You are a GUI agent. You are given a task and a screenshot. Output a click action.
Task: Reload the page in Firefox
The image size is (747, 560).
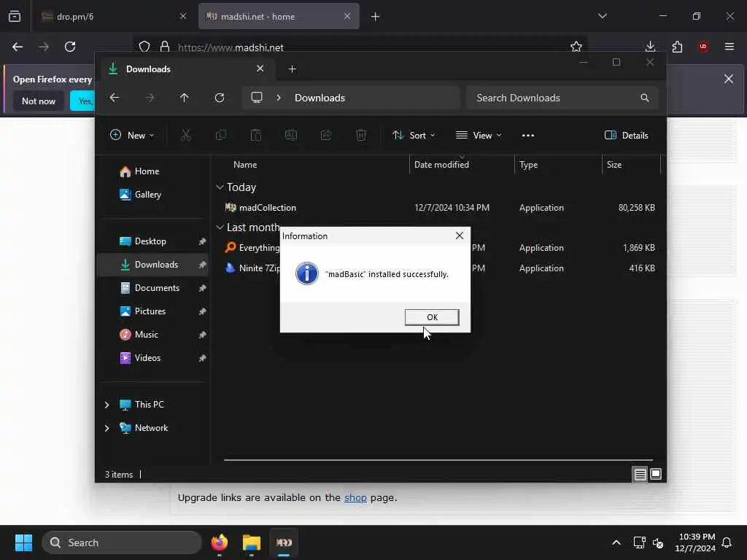(70, 47)
